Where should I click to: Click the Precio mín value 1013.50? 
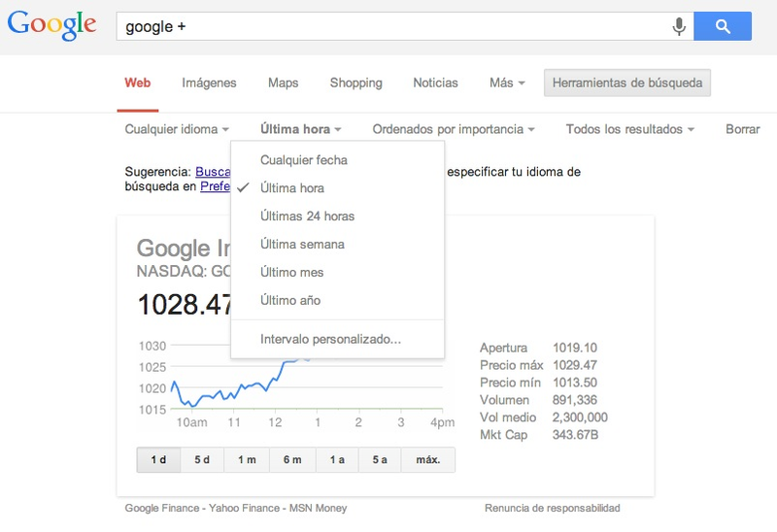575,382
